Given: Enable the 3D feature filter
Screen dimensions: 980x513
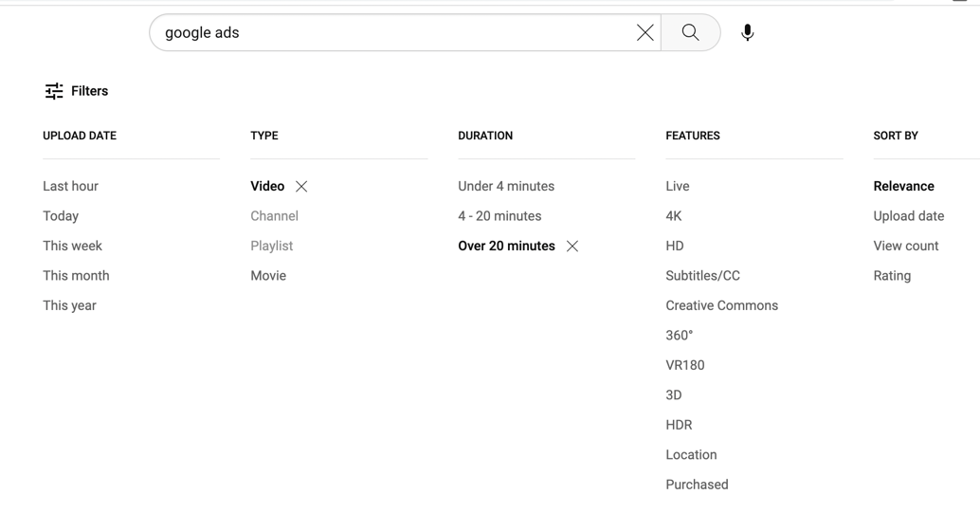Looking at the screenshot, I should coord(674,395).
